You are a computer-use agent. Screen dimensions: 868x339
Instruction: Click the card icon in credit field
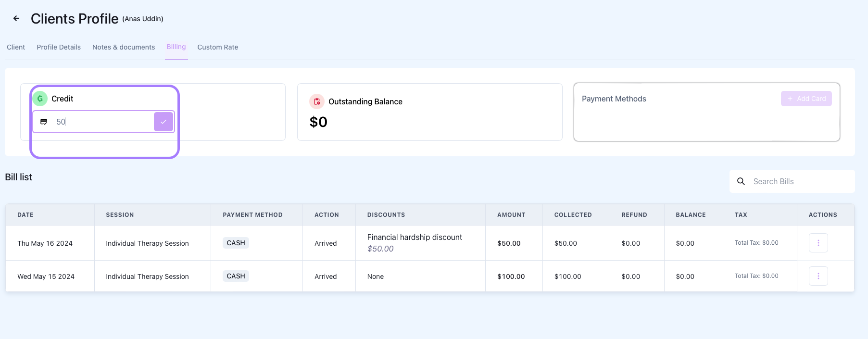coord(44,122)
